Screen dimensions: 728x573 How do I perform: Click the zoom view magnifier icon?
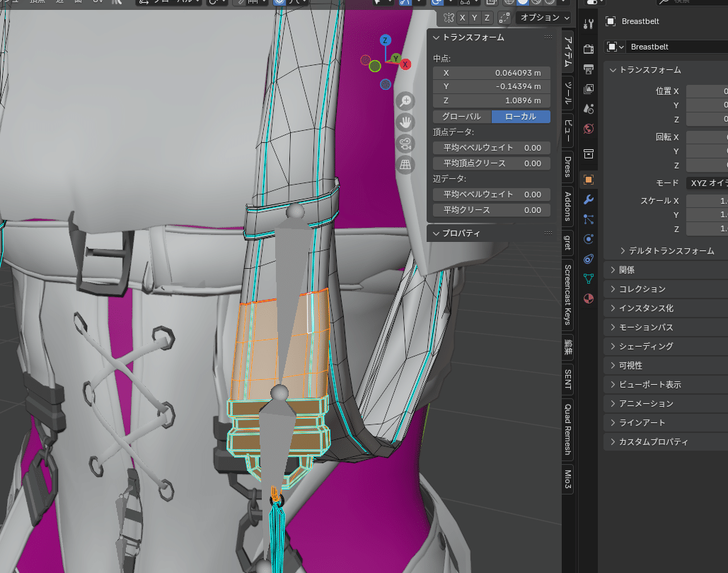pyautogui.click(x=405, y=100)
